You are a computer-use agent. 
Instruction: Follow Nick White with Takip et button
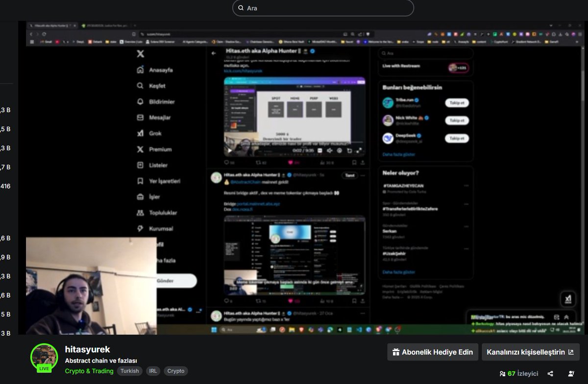(457, 120)
